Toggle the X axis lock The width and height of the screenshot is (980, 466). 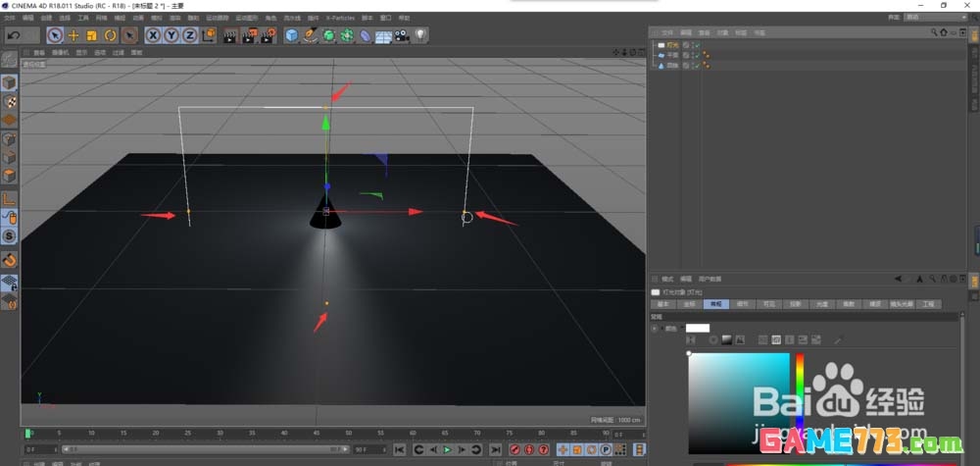(153, 35)
